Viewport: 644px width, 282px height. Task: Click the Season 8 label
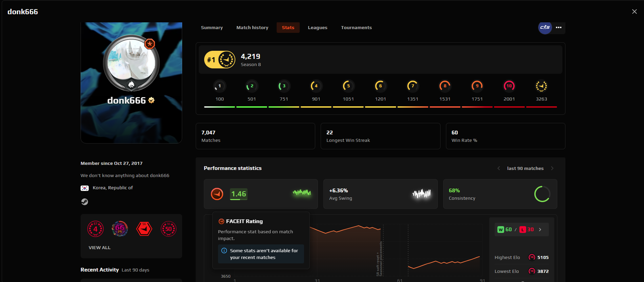point(251,65)
